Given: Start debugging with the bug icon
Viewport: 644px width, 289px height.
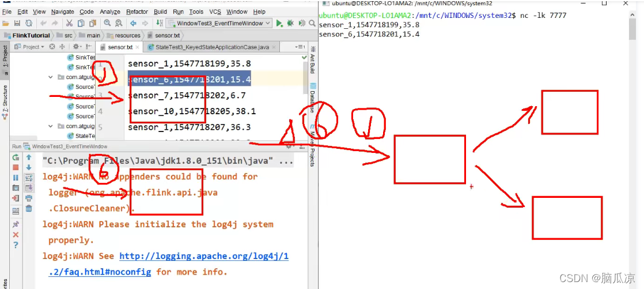Looking at the screenshot, I should tap(290, 24).
